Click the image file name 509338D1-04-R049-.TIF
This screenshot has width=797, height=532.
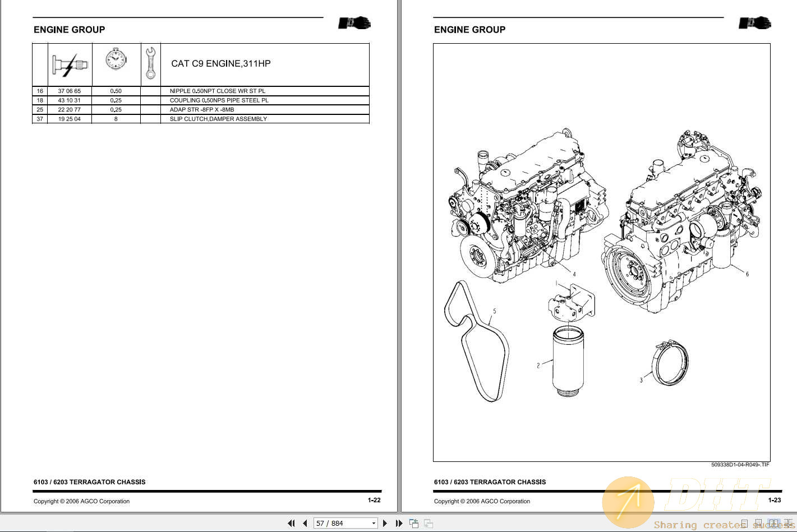[740, 465]
